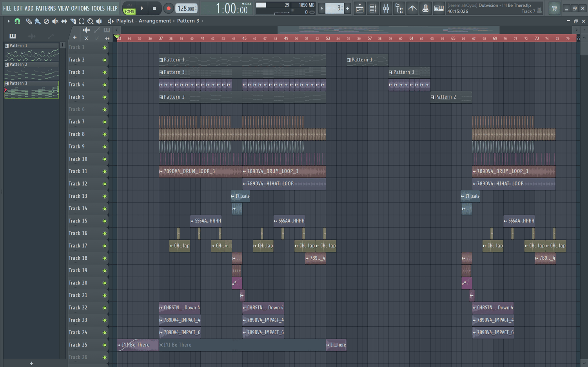Stop playback with the stop button

pyautogui.click(x=154, y=8)
